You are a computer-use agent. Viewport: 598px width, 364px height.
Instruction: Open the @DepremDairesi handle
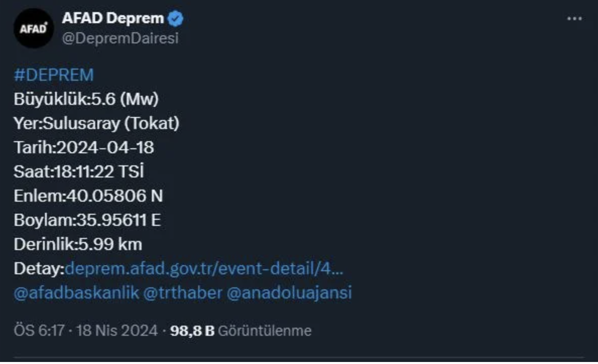pyautogui.click(x=120, y=38)
